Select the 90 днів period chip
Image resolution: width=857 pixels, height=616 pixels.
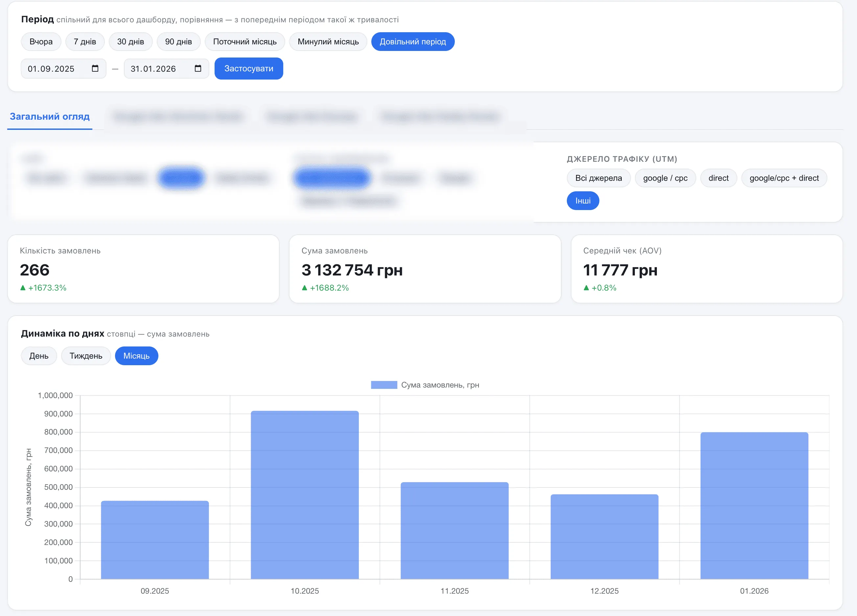click(178, 41)
